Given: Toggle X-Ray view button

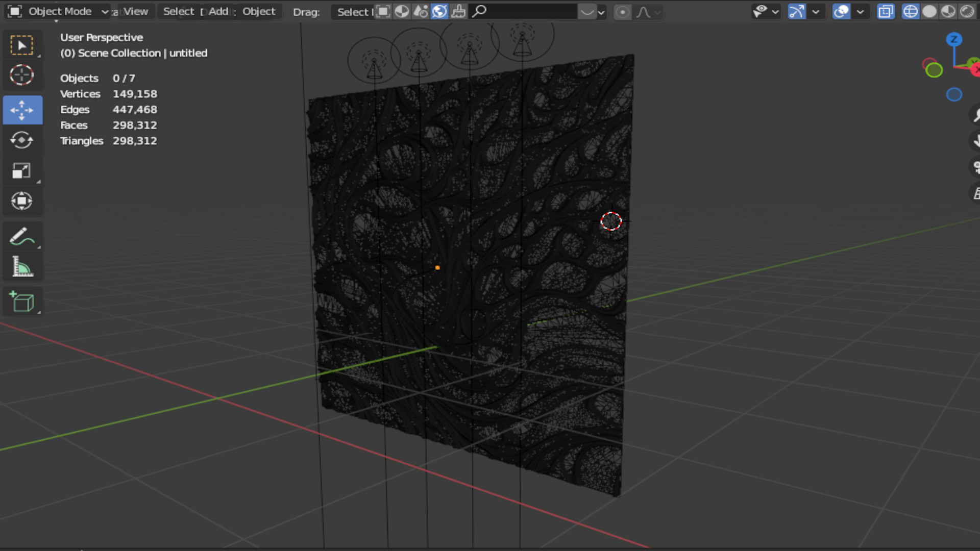Looking at the screenshot, I should click(886, 11).
